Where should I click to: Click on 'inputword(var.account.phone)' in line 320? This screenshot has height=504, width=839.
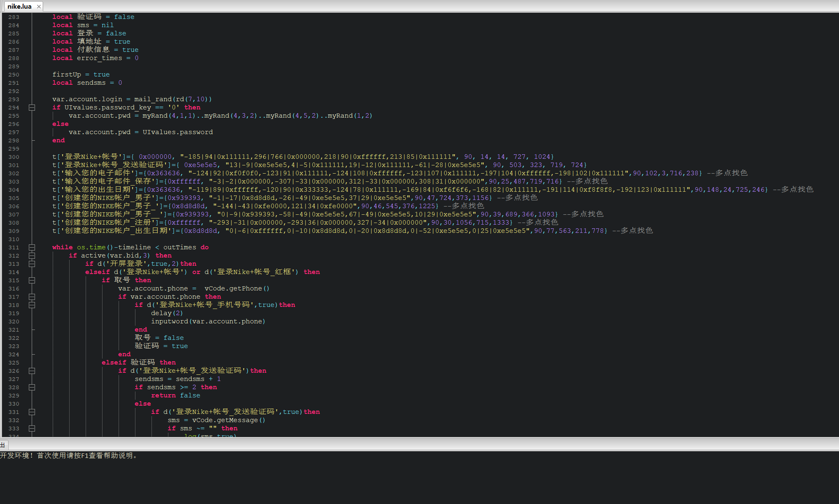coord(208,321)
